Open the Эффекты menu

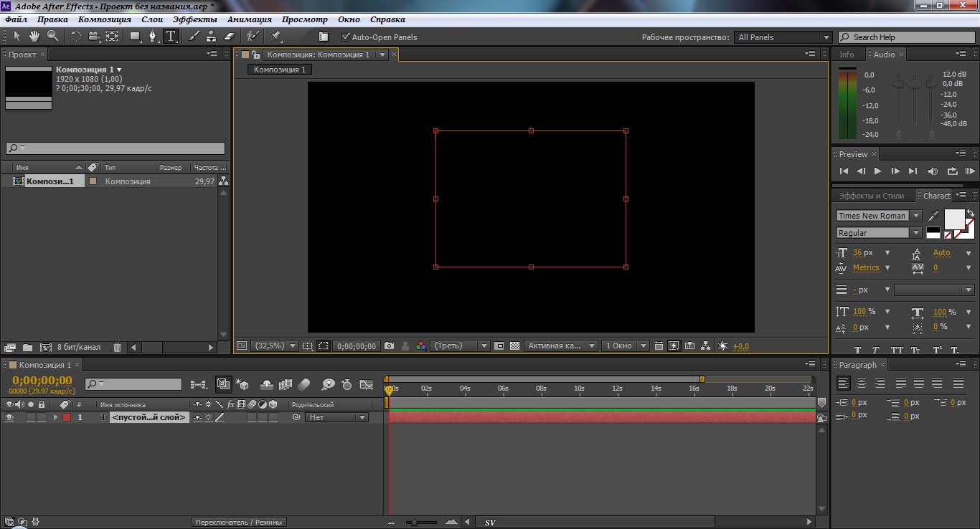(195, 20)
